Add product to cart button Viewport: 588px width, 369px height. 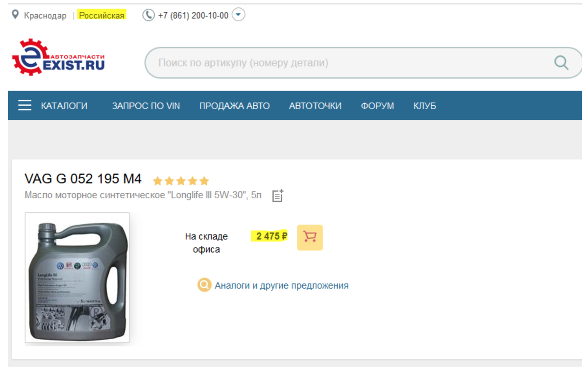(310, 237)
